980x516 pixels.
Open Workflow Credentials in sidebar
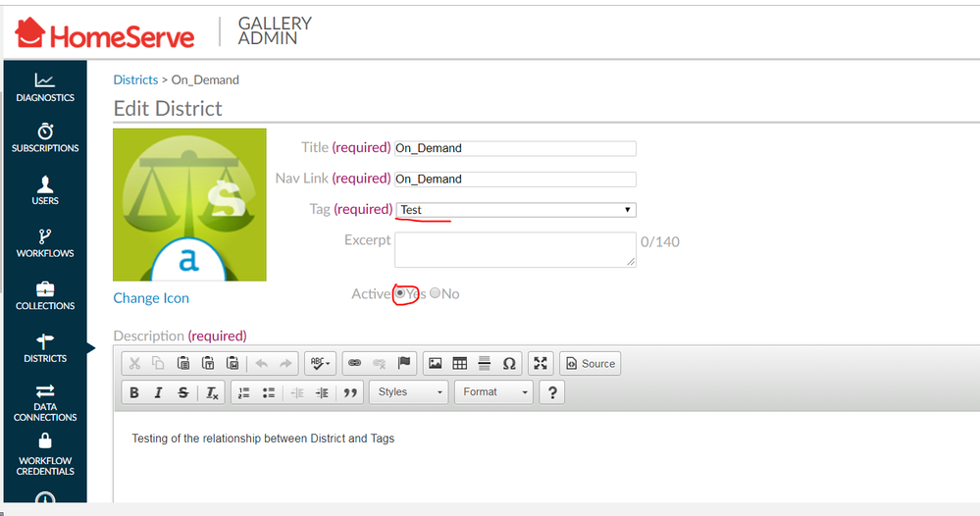(x=45, y=455)
